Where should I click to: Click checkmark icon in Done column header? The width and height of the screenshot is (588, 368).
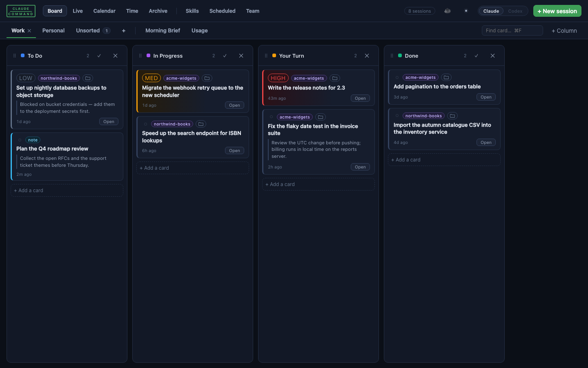477,56
